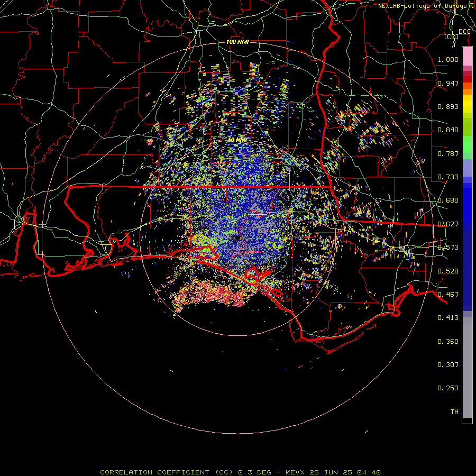Click the 0.787 scale value

[x=448, y=153]
